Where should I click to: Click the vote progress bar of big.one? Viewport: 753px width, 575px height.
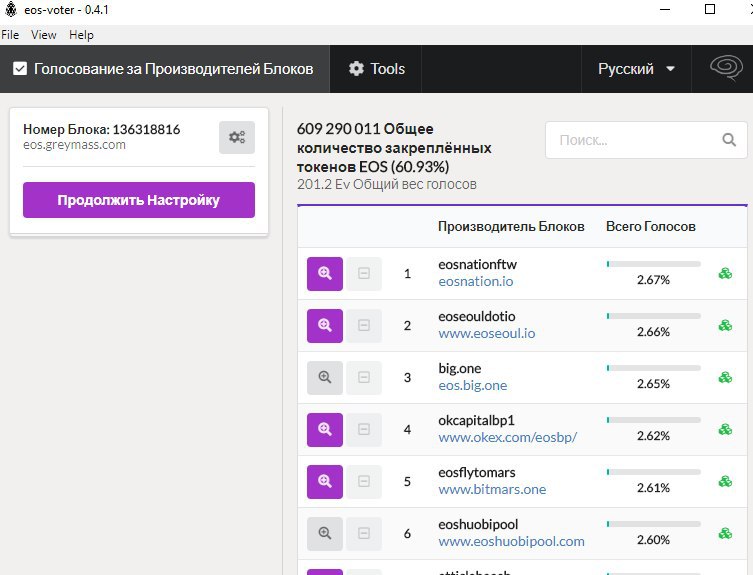click(x=654, y=367)
